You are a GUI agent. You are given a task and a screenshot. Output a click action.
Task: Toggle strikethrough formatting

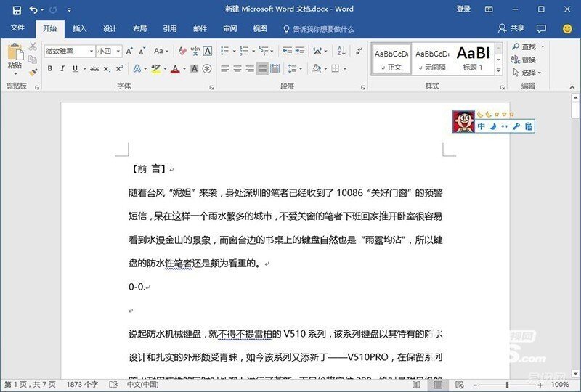click(x=94, y=68)
